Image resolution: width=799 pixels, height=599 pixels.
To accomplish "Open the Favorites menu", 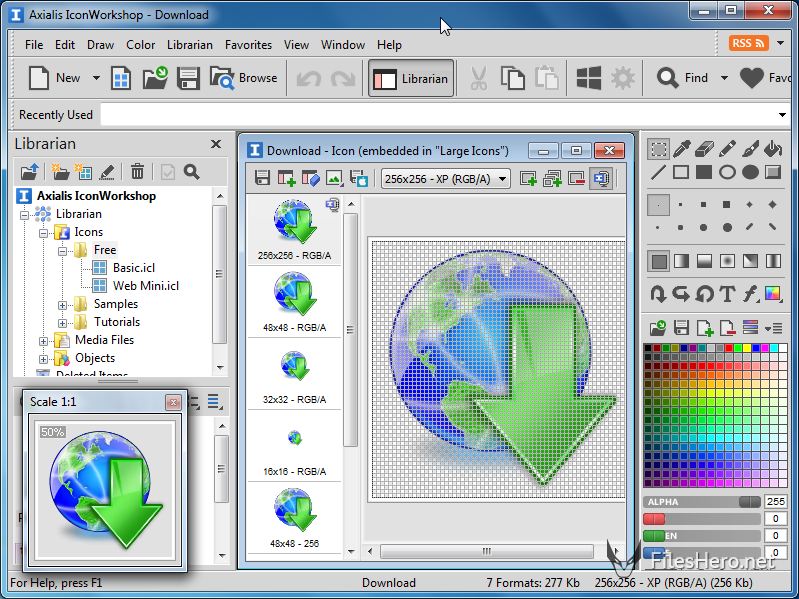I will 248,45.
